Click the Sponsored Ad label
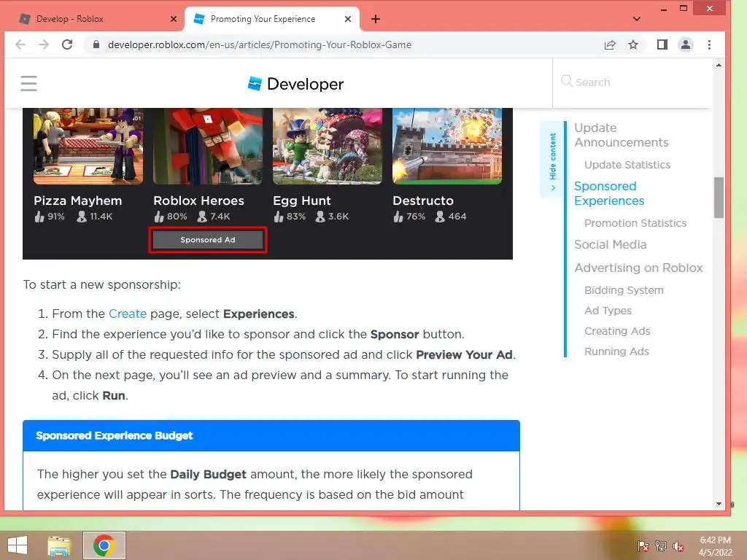747x560 pixels. tap(208, 240)
